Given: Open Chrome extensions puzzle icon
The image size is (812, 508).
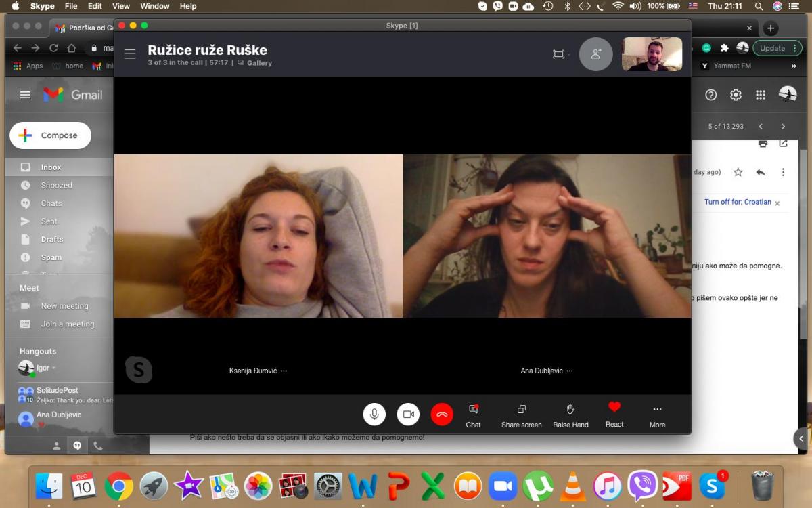Looking at the screenshot, I should (x=725, y=48).
